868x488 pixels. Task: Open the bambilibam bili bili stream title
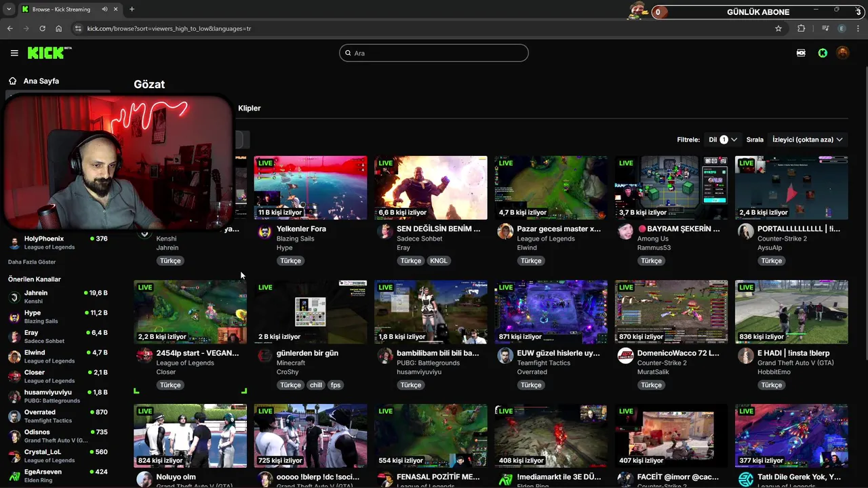(x=438, y=353)
